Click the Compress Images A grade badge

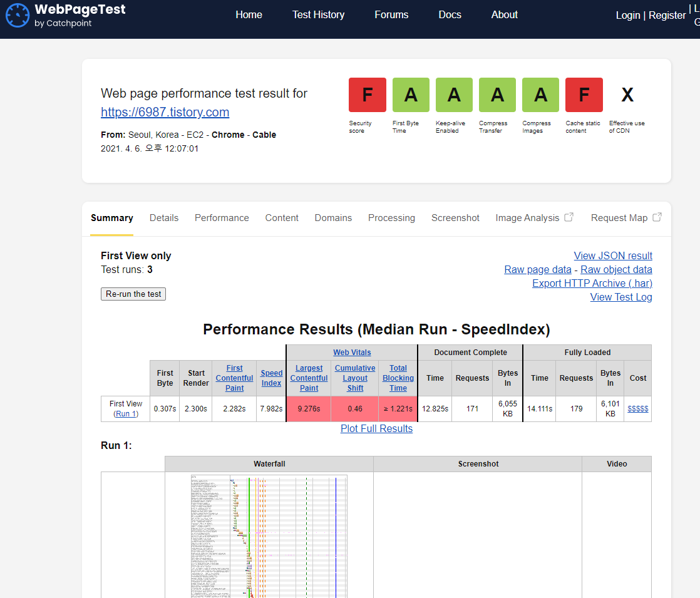(540, 95)
